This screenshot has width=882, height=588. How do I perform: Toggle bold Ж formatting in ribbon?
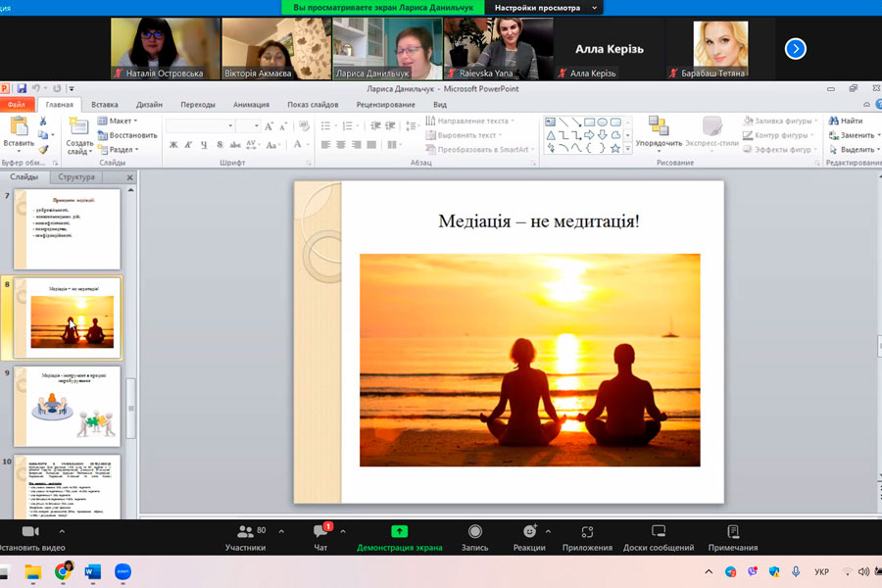coord(173,145)
